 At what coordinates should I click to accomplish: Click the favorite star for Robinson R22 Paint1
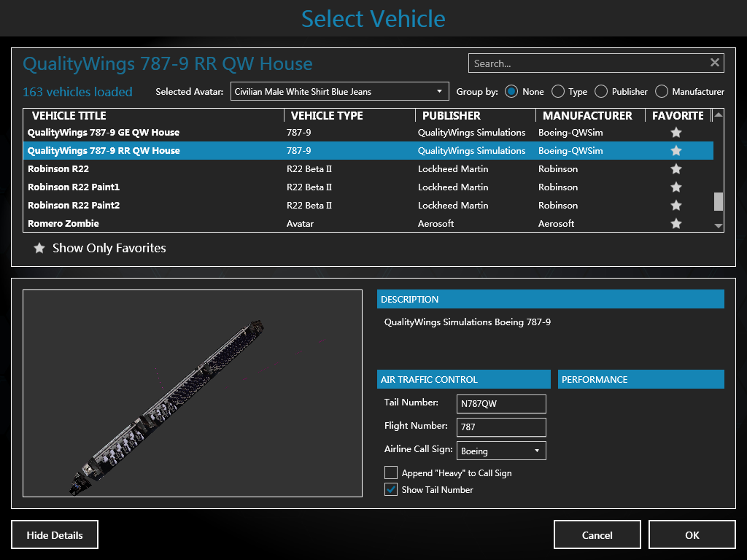click(x=676, y=187)
